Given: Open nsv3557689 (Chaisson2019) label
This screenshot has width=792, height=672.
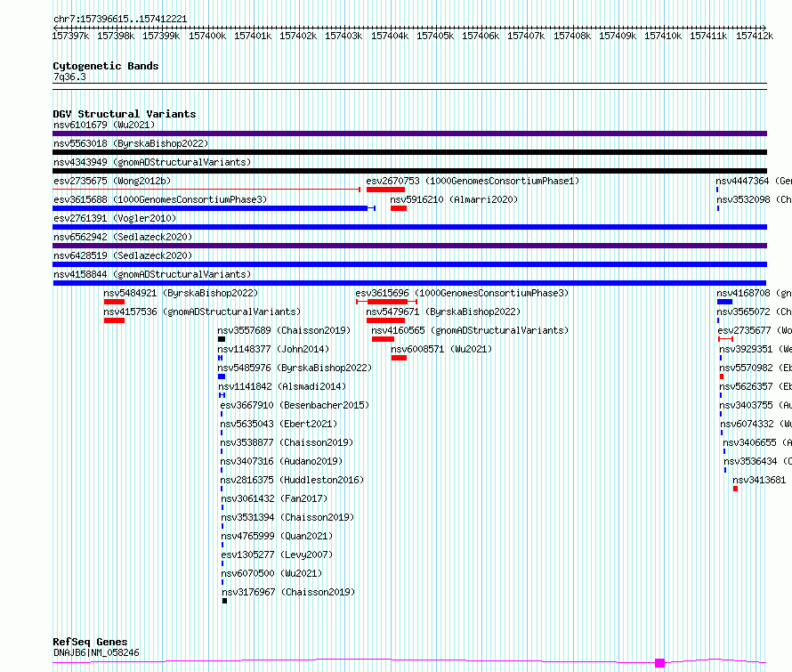Looking at the screenshot, I should coord(284,330).
